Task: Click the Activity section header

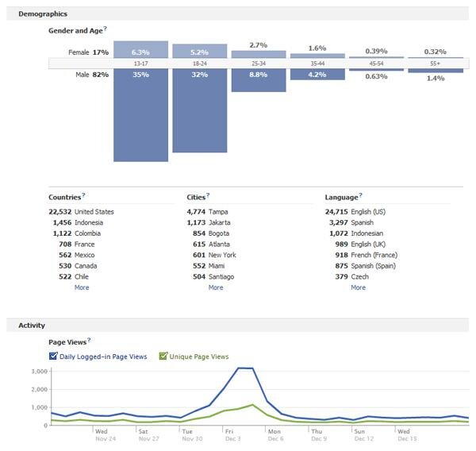Action: coord(32,326)
